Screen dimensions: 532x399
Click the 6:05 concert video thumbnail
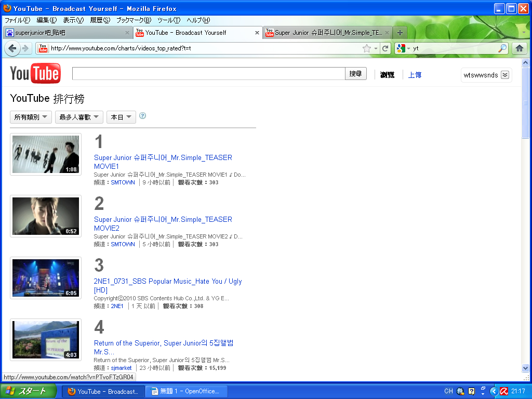(46, 278)
